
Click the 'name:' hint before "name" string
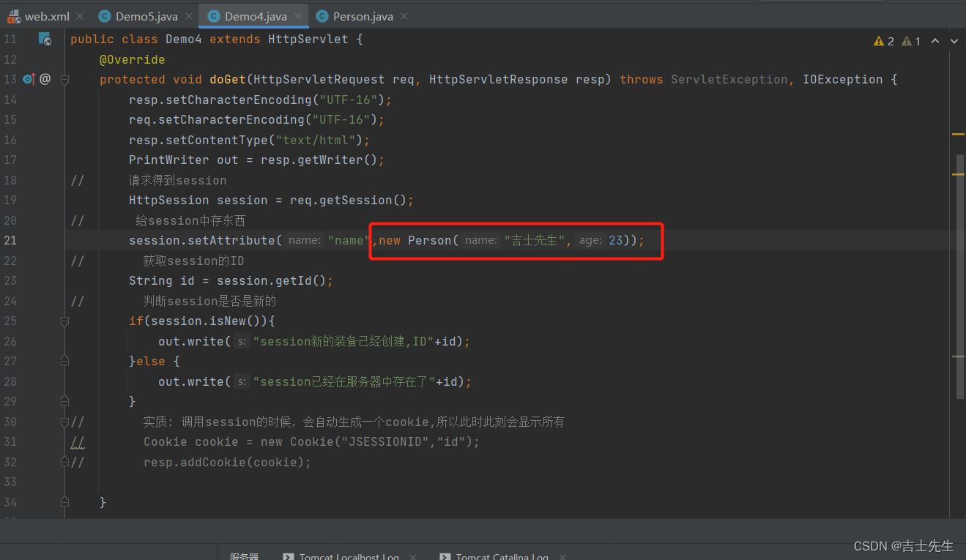304,240
